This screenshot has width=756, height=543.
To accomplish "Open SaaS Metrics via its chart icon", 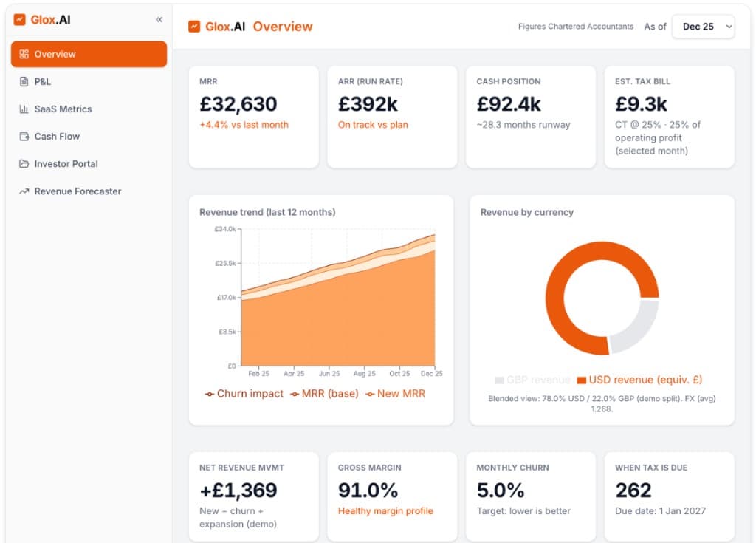I will tap(24, 109).
